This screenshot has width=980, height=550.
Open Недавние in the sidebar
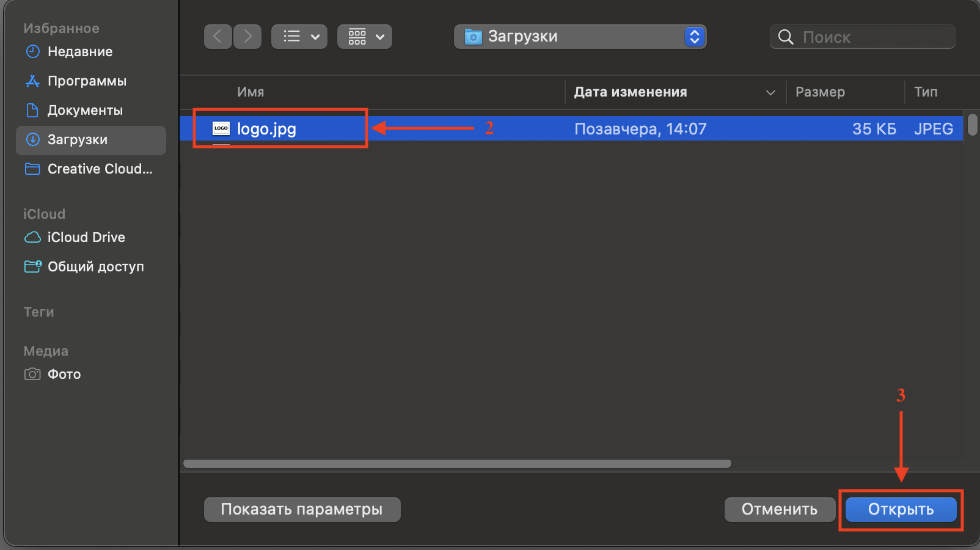click(90, 52)
